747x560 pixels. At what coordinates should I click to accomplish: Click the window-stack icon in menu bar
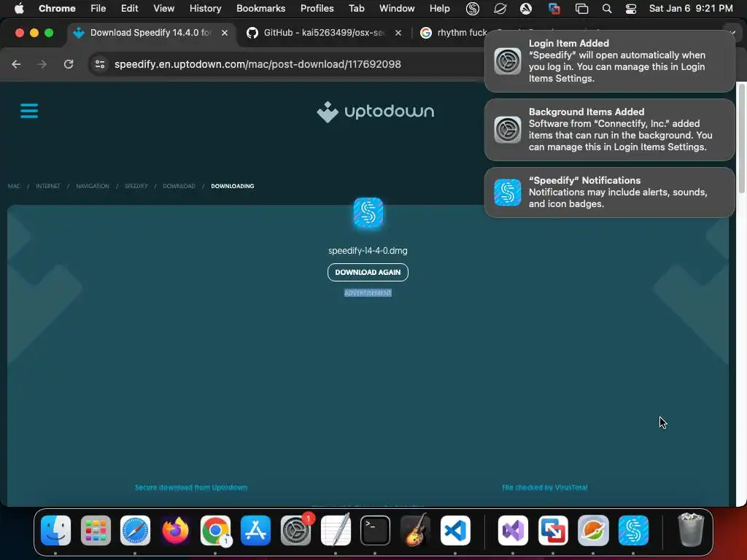581,9
